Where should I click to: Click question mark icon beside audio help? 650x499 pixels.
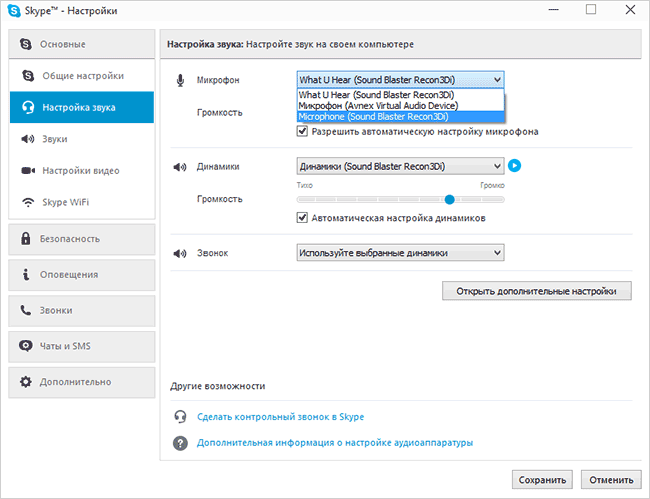coord(180,443)
